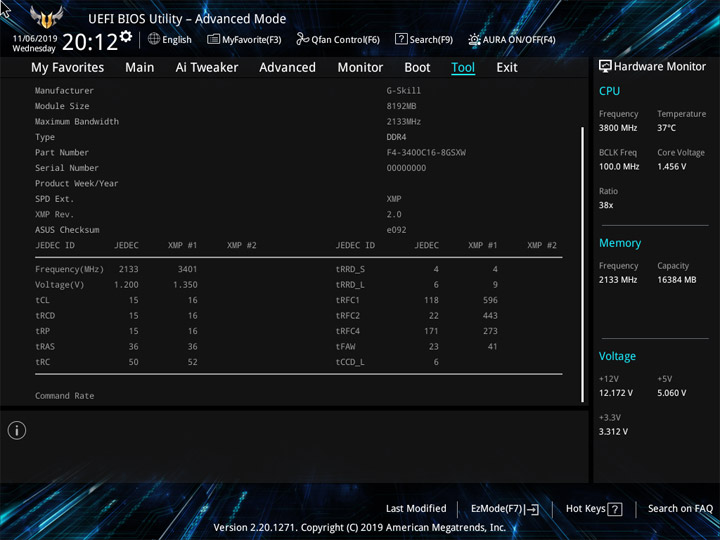Click memory capacity 16384 MB reading

[x=676, y=280]
